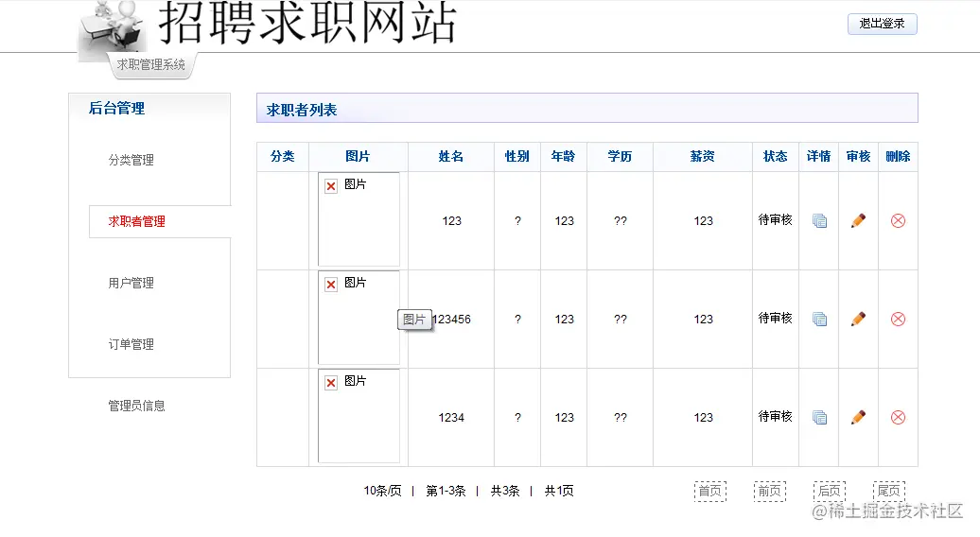Screen dimensions: 980x537
Task: Click the site logo image in header
Action: pyautogui.click(x=112, y=29)
